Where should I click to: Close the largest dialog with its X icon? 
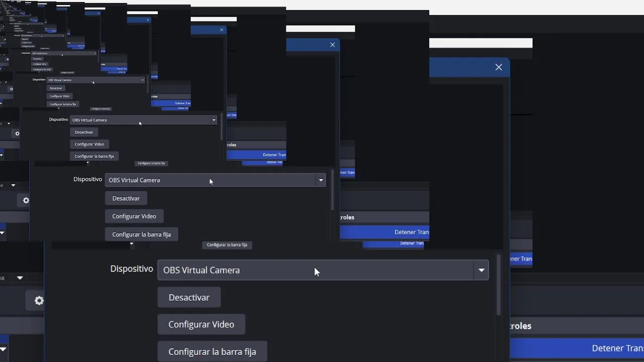click(x=499, y=67)
